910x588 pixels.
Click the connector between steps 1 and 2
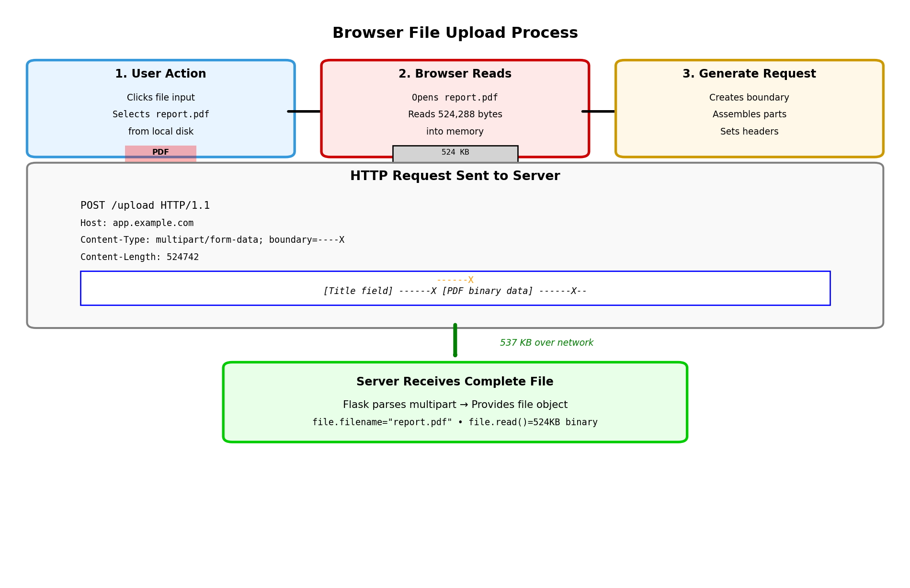pyautogui.click(x=305, y=112)
